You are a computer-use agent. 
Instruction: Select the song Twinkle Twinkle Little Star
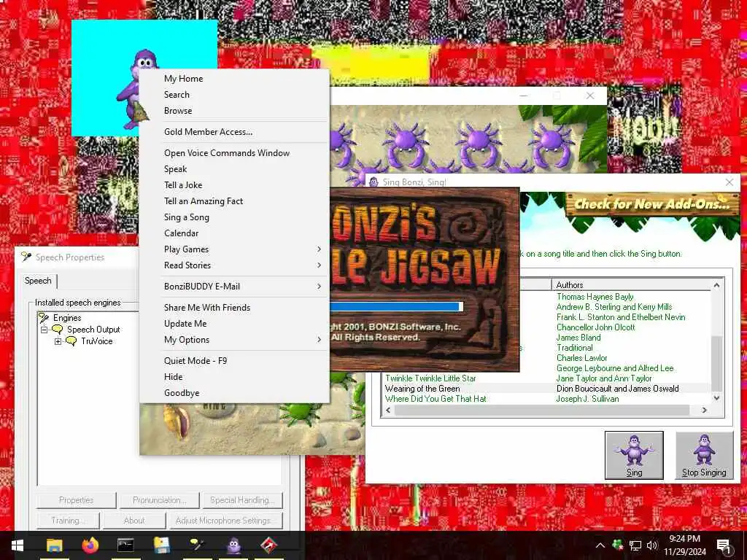pyautogui.click(x=430, y=378)
